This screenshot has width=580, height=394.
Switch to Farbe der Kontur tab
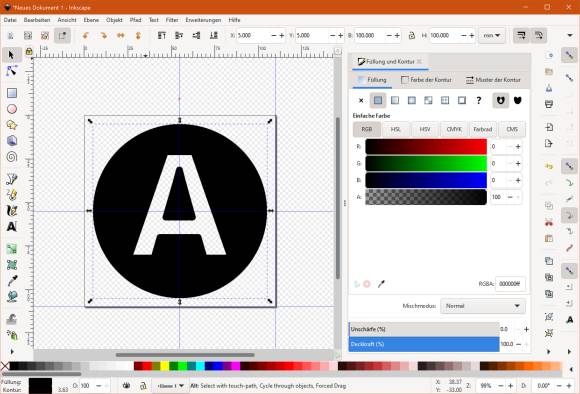(x=426, y=80)
